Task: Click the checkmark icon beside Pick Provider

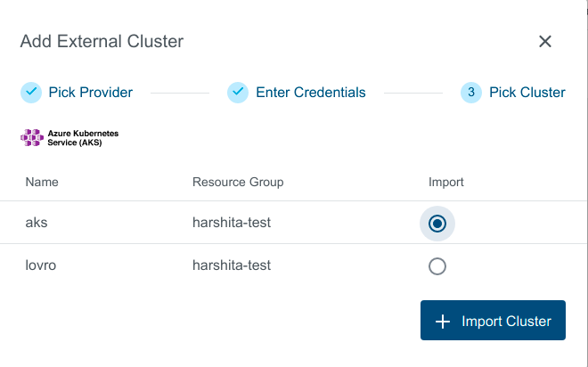Action: point(31,92)
